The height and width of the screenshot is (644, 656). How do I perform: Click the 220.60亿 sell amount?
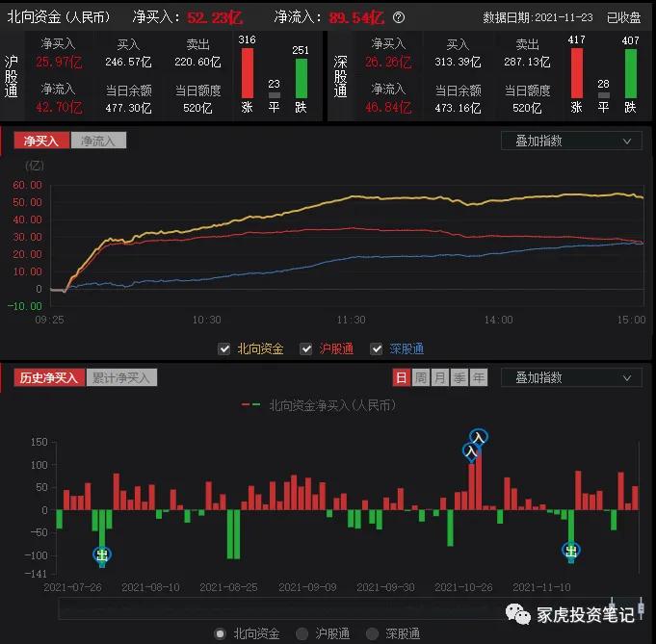(x=197, y=62)
